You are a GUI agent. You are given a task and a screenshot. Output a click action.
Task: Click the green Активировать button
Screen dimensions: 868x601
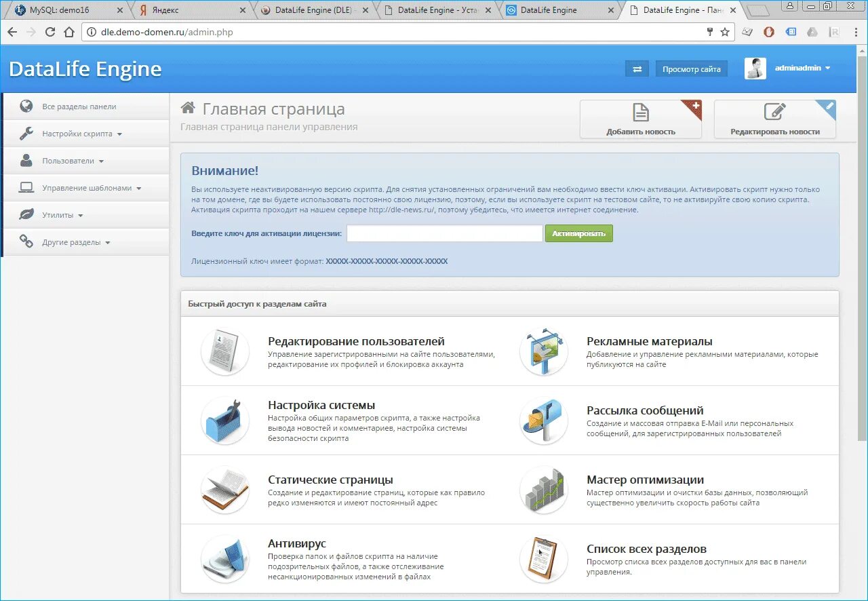click(x=579, y=233)
